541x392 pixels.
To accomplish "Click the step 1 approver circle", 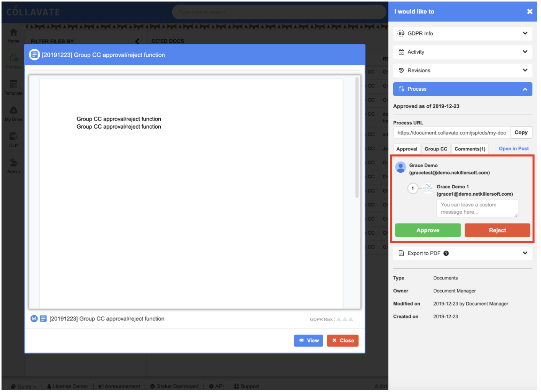I will [412, 188].
